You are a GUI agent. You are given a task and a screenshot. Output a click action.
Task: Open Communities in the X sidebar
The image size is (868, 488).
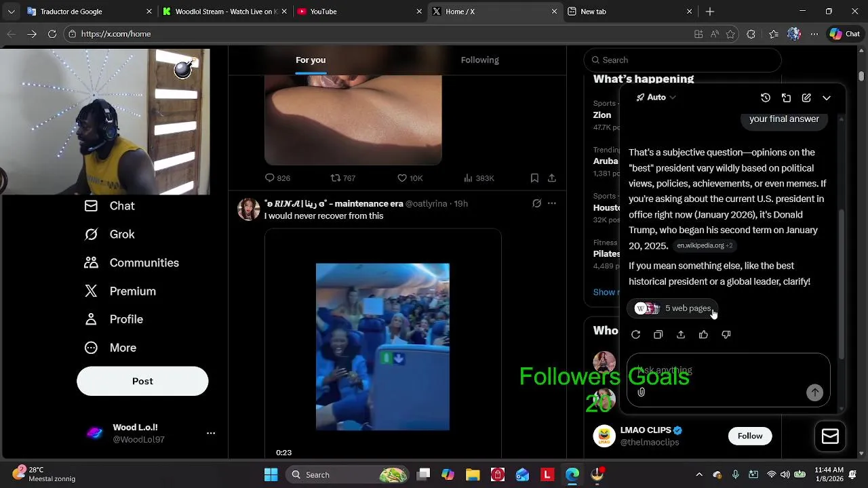(x=132, y=263)
